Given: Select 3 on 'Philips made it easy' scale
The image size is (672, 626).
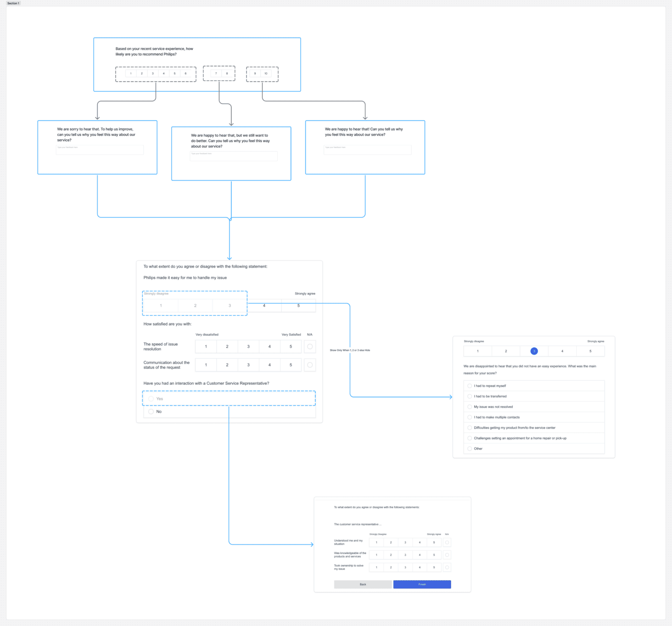Looking at the screenshot, I should click(x=230, y=305).
